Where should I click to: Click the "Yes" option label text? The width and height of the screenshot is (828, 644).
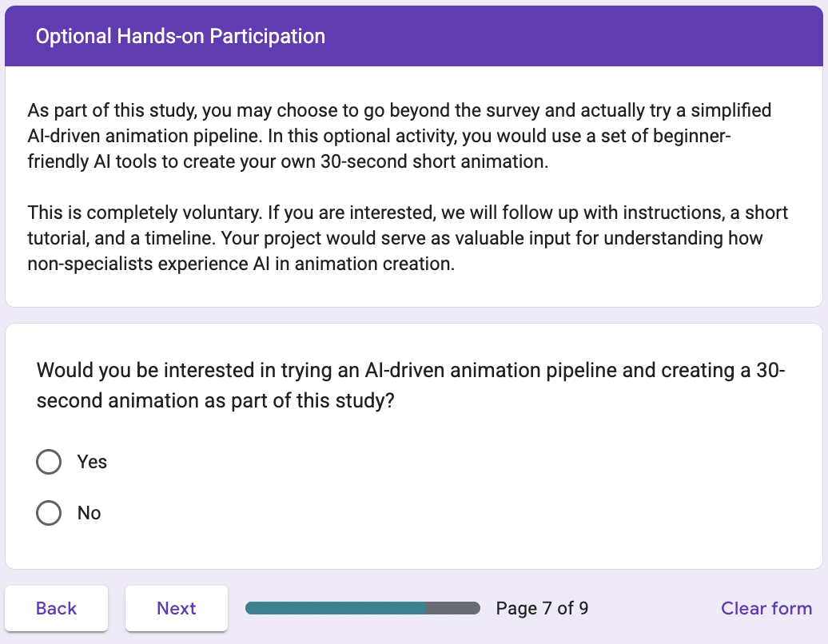92,462
